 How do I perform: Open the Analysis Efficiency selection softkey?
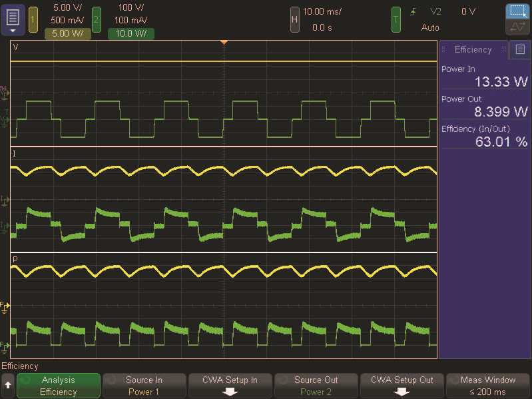(59, 386)
